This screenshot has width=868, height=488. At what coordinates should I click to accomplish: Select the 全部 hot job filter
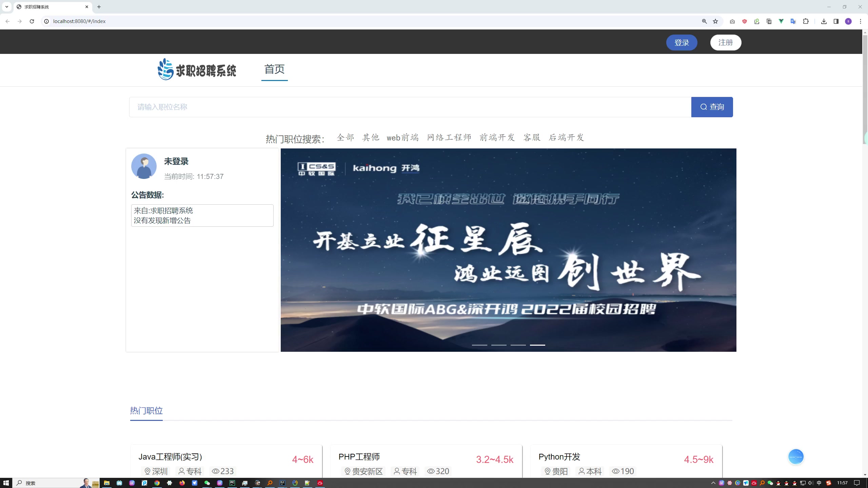[346, 137]
